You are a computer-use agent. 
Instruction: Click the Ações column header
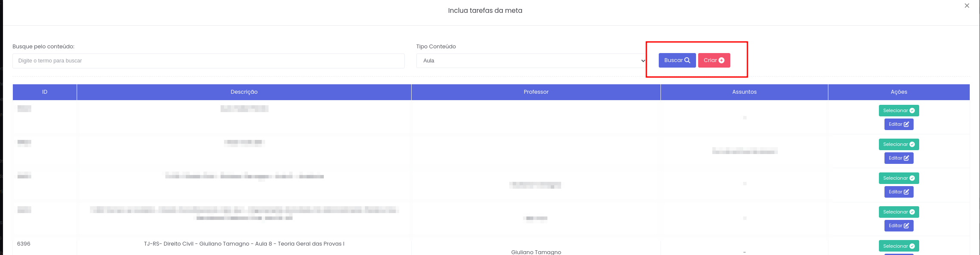pos(899,92)
